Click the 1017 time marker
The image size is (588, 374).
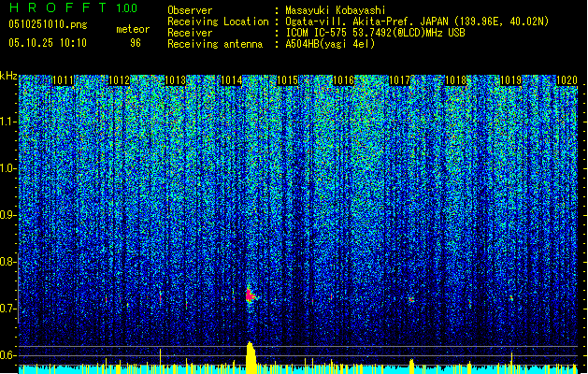[x=400, y=80]
